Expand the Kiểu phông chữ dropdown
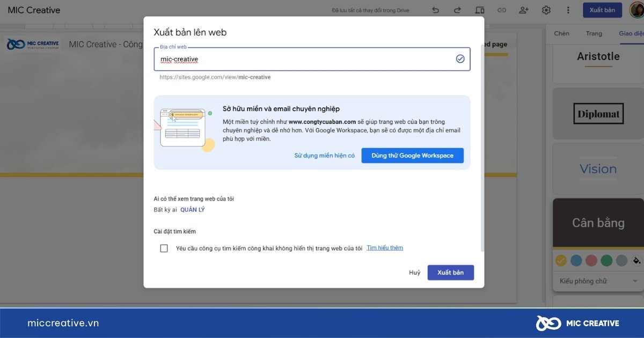This screenshot has width=644, height=338. 598,281
